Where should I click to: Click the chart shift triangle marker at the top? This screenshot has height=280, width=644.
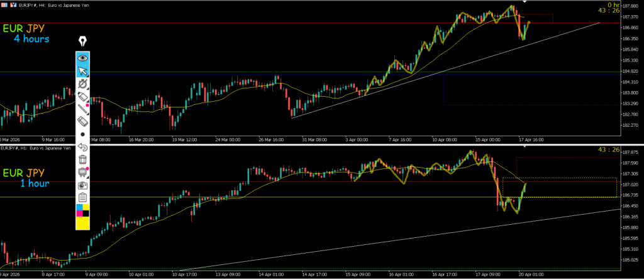click(525, 2)
